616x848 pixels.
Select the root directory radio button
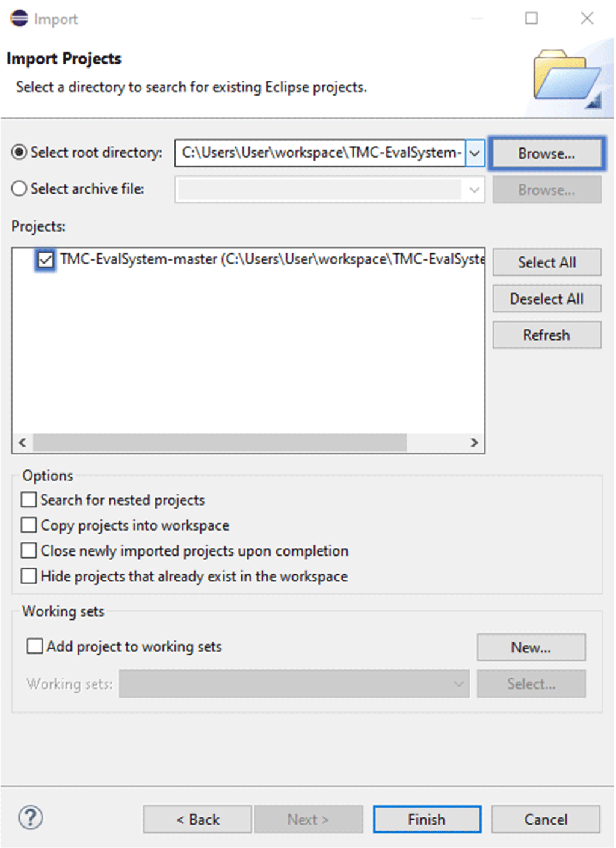click(x=19, y=152)
